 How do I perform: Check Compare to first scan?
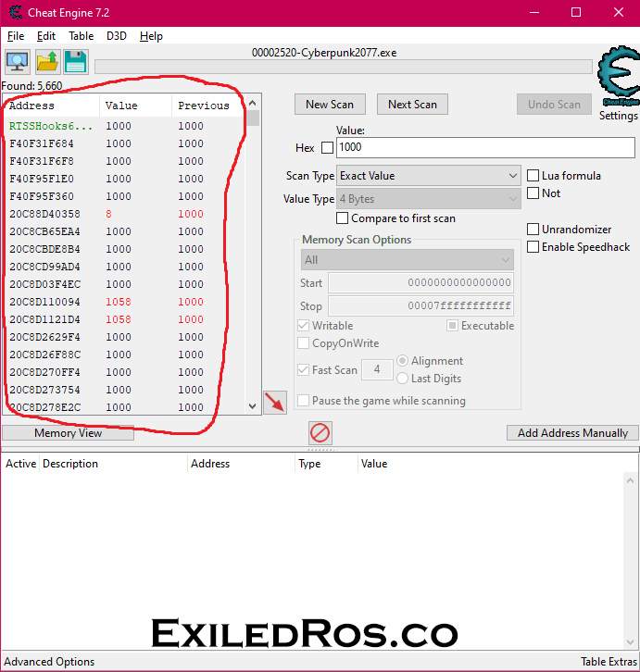click(x=342, y=218)
